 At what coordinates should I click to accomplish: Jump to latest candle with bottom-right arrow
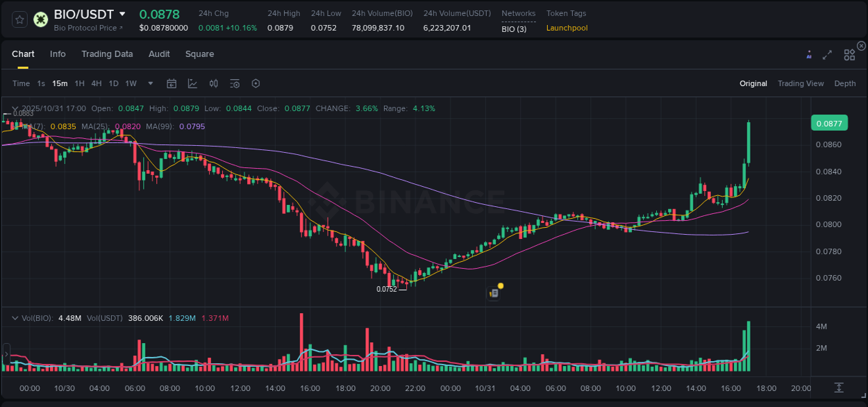tap(838, 388)
